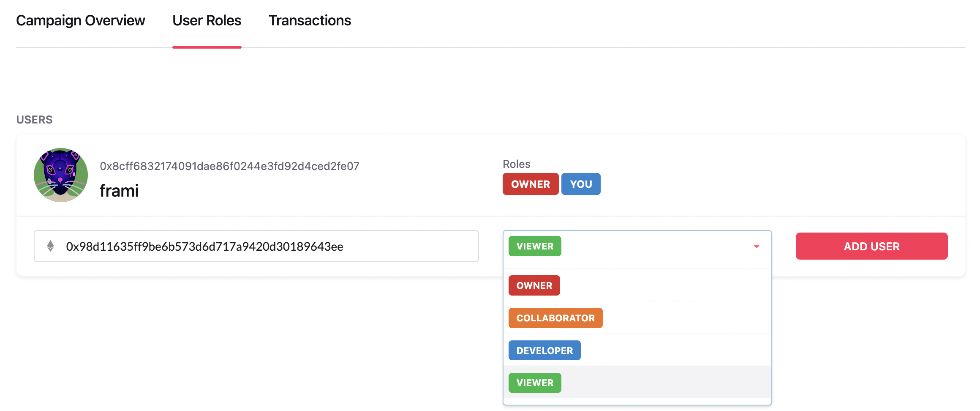This screenshot has height=411, width=980.
Task: Click the frami username text
Action: [119, 191]
